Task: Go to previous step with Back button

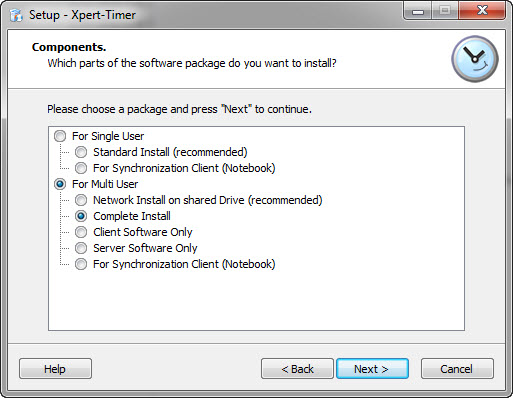Action: coord(297,369)
